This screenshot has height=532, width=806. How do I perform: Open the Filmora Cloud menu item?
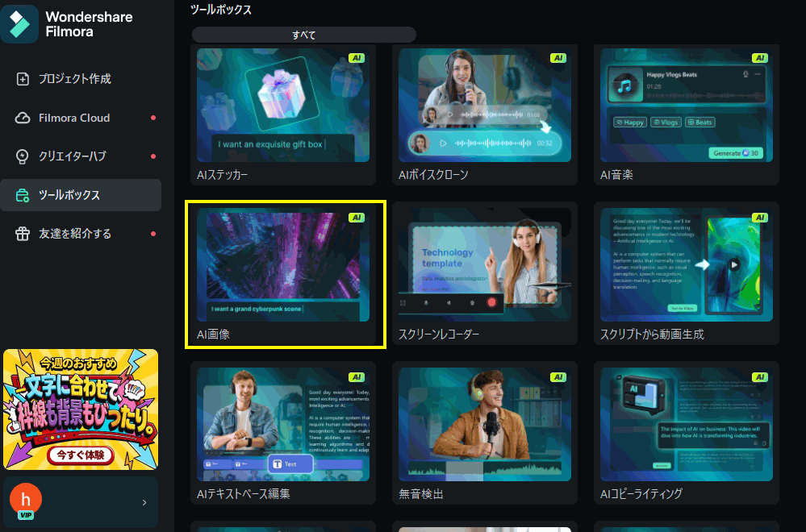(x=81, y=118)
